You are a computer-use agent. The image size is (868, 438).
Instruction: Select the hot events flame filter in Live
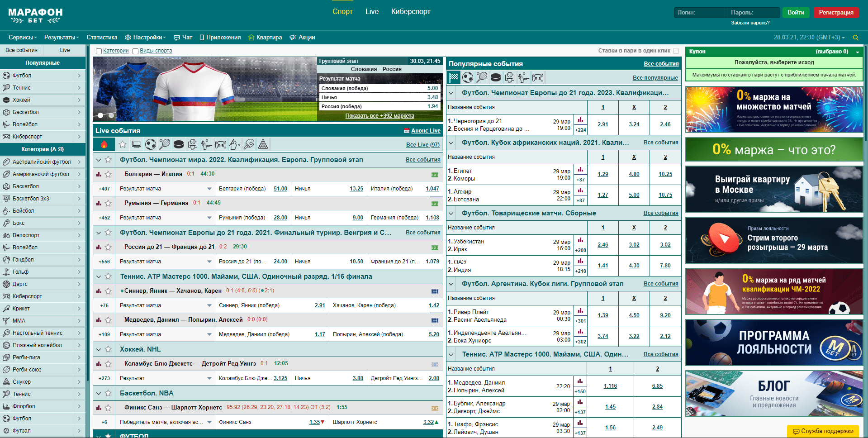[x=104, y=144]
